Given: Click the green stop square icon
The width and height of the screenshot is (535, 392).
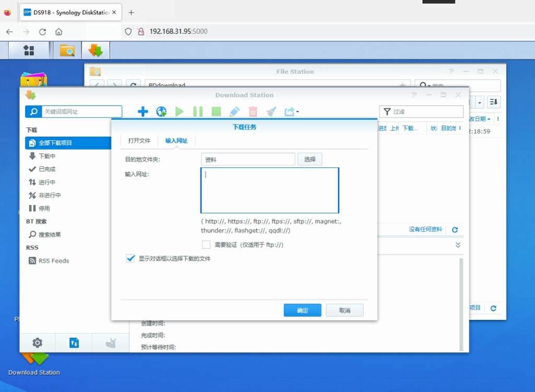Looking at the screenshot, I should coord(216,111).
